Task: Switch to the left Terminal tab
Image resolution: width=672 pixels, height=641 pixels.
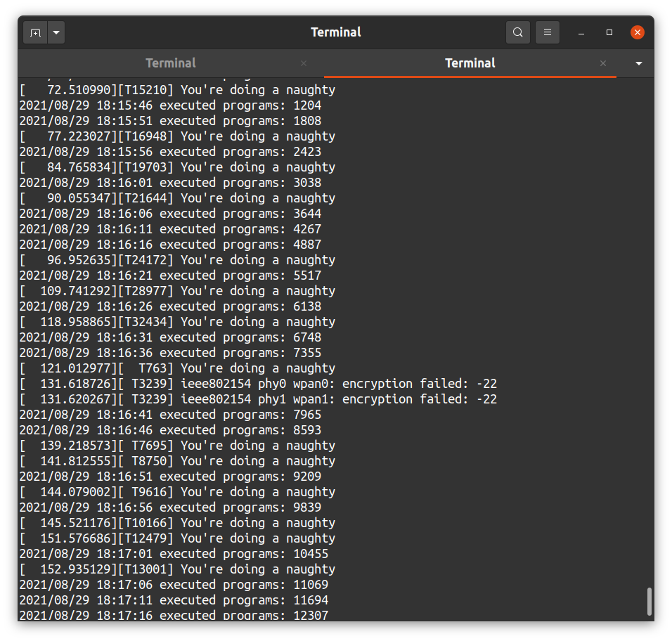Action: (170, 63)
